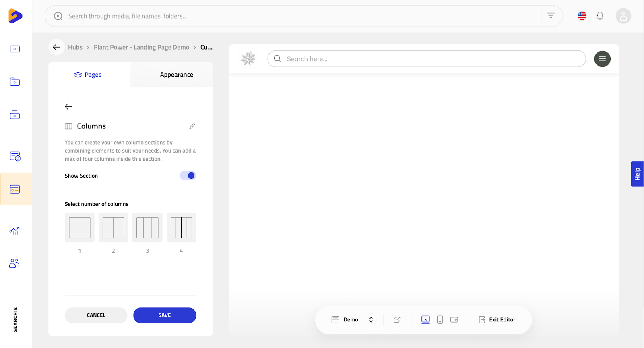The width and height of the screenshot is (644, 348).
Task: Focus the hub preview Search here field
Action: click(x=427, y=59)
